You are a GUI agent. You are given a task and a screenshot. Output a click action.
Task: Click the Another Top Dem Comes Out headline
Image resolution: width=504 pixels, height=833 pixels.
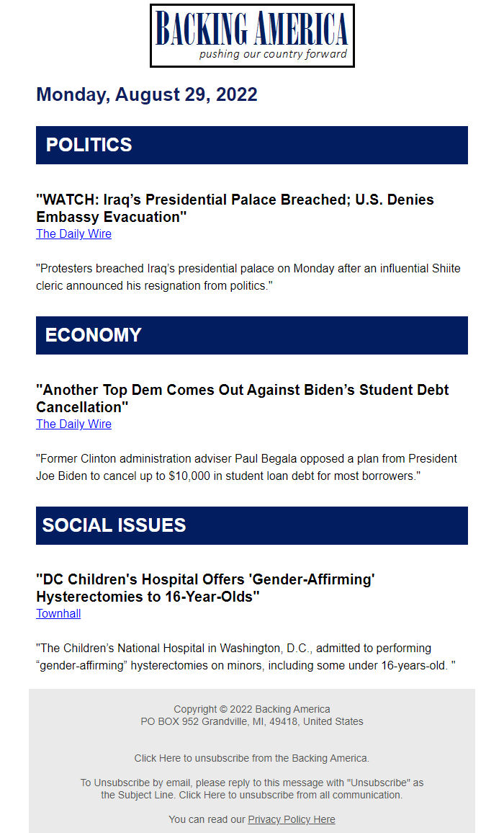[242, 398]
